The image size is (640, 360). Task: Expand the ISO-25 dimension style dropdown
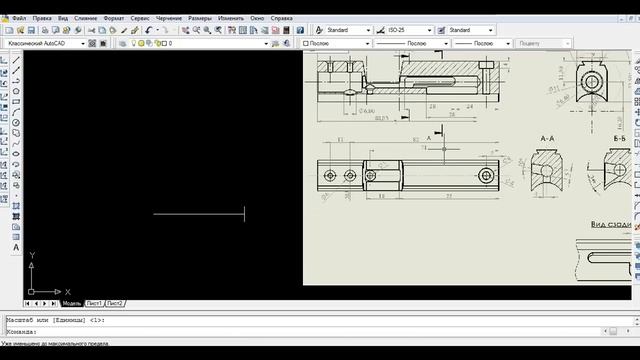[x=429, y=30]
